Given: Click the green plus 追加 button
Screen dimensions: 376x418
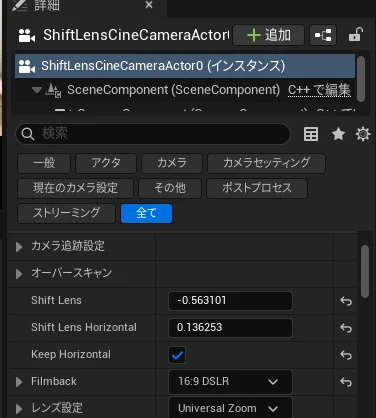Looking at the screenshot, I should click(268, 35).
